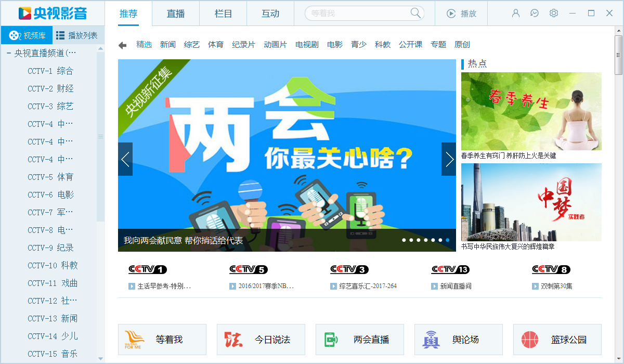Open the CCTV8 channel logo
This screenshot has width=624, height=364.
551,269
